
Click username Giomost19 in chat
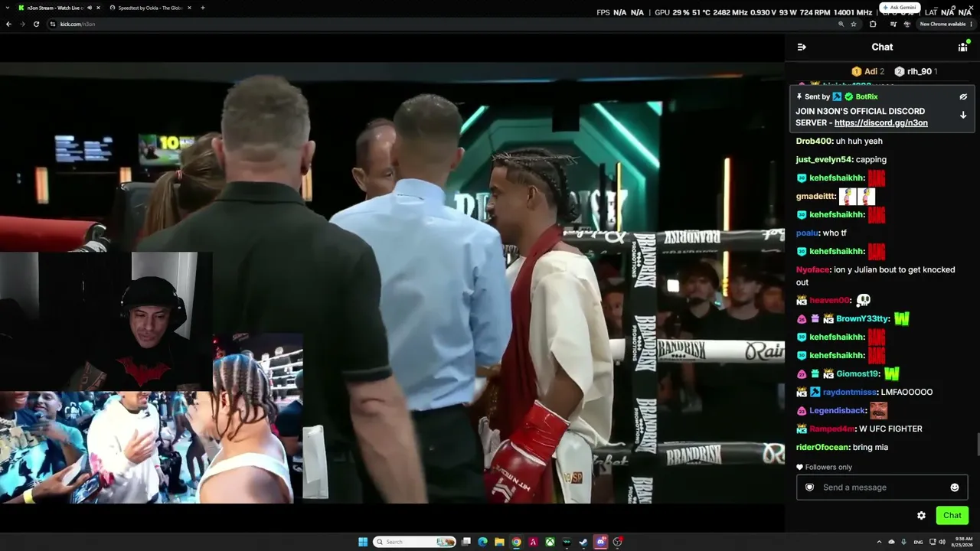(x=857, y=374)
